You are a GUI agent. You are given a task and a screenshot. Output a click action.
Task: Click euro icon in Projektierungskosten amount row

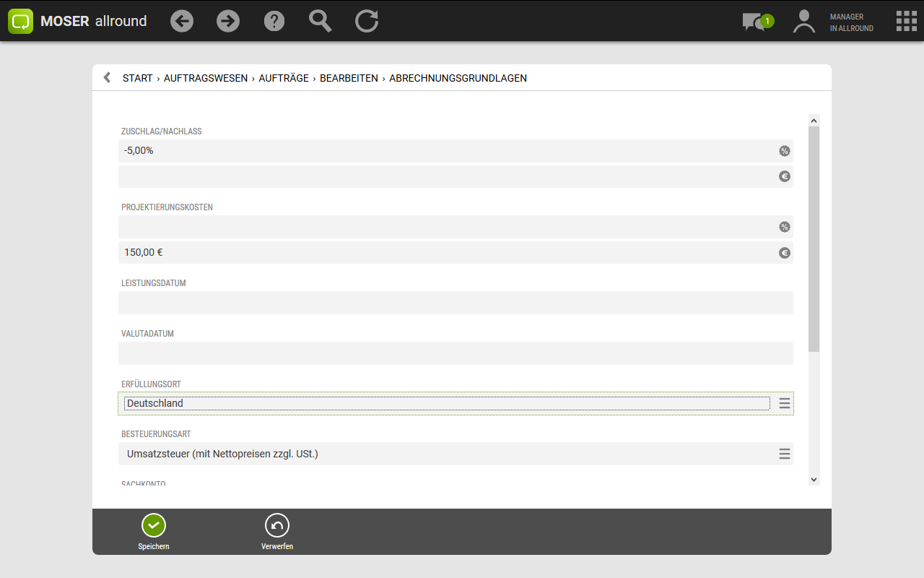[785, 253]
